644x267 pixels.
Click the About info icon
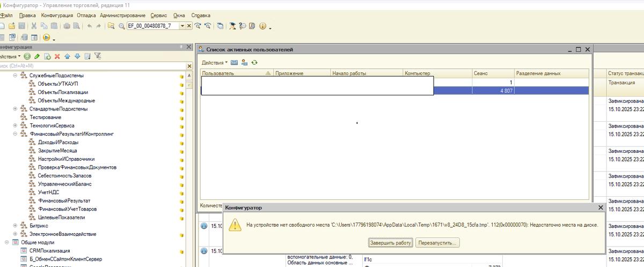pyautogui.click(x=262, y=26)
